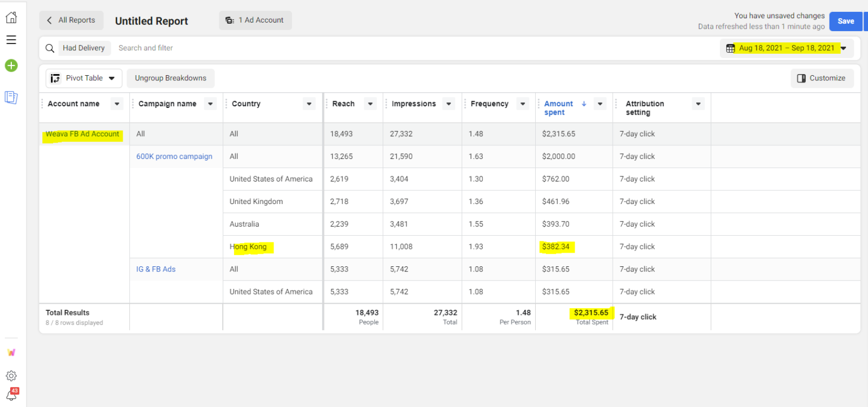This screenshot has width=868, height=407.
Task: Go back to All Reports
Action: pyautogui.click(x=71, y=20)
